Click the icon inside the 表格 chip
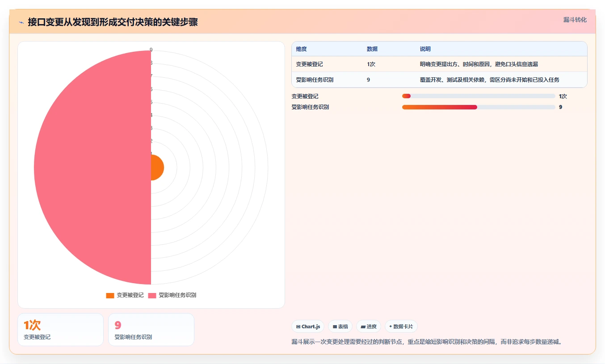 [335, 327]
